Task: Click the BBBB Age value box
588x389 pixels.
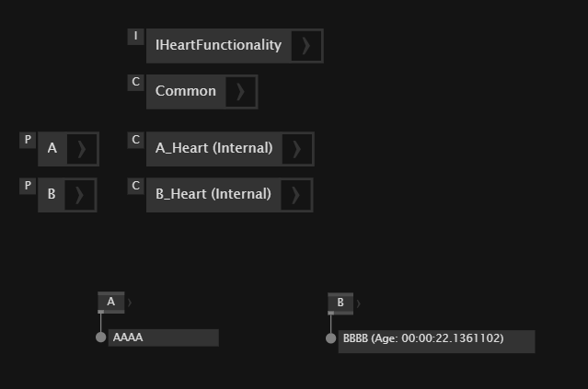Action: 435,339
